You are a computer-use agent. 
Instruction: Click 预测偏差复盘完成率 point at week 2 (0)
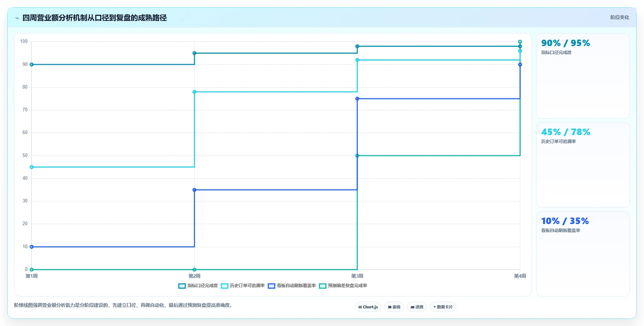point(194,269)
